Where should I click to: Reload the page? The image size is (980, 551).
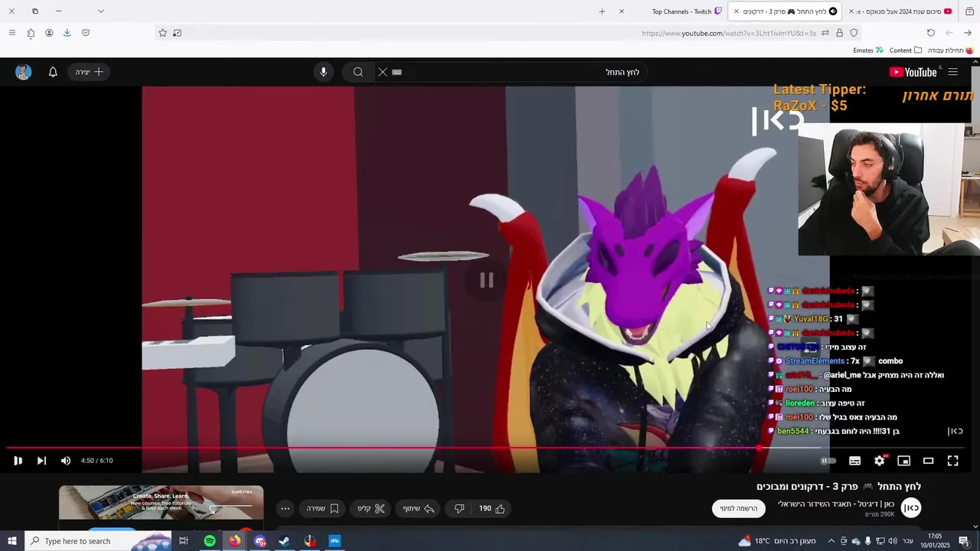[930, 33]
